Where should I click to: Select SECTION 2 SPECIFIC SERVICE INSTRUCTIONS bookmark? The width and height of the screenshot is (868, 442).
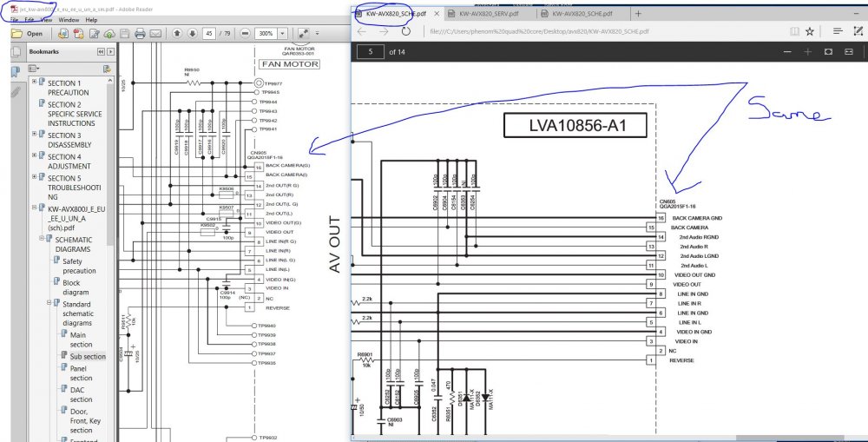pyautogui.click(x=75, y=114)
